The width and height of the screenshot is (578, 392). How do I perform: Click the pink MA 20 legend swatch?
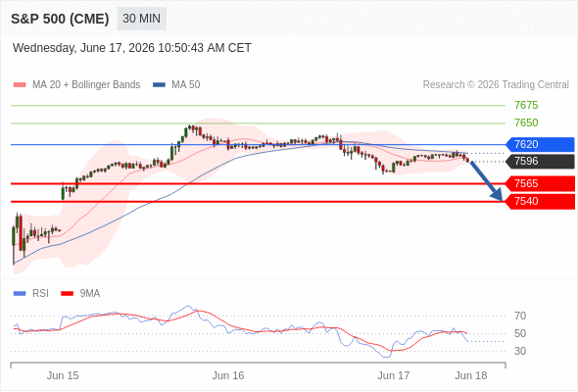pyautogui.click(x=20, y=85)
